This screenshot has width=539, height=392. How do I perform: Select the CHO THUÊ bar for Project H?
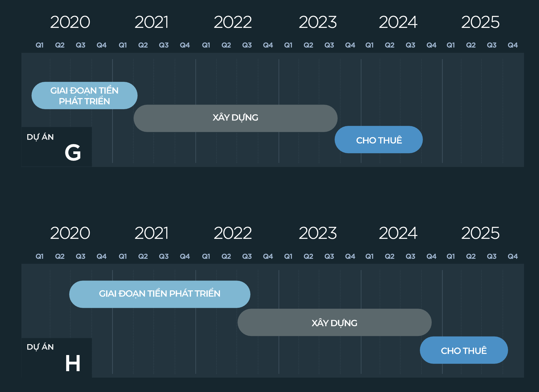click(464, 350)
